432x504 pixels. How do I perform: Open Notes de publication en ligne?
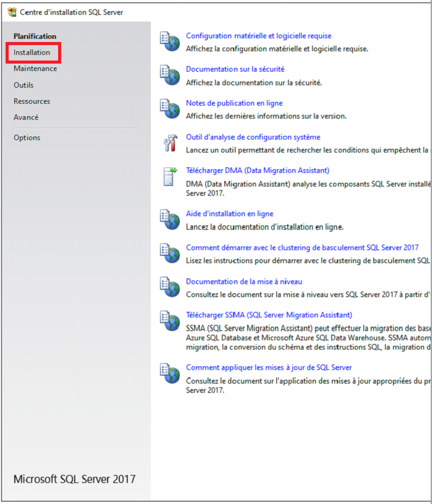click(234, 103)
